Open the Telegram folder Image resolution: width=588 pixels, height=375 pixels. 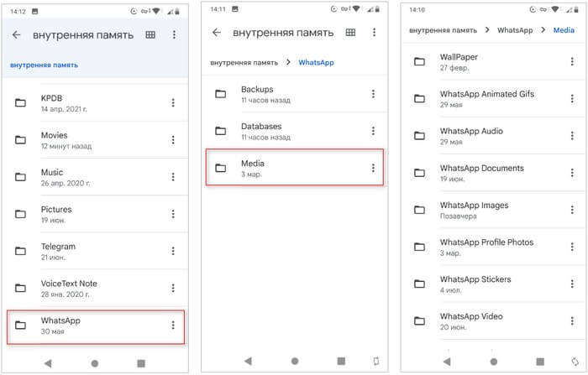95,251
